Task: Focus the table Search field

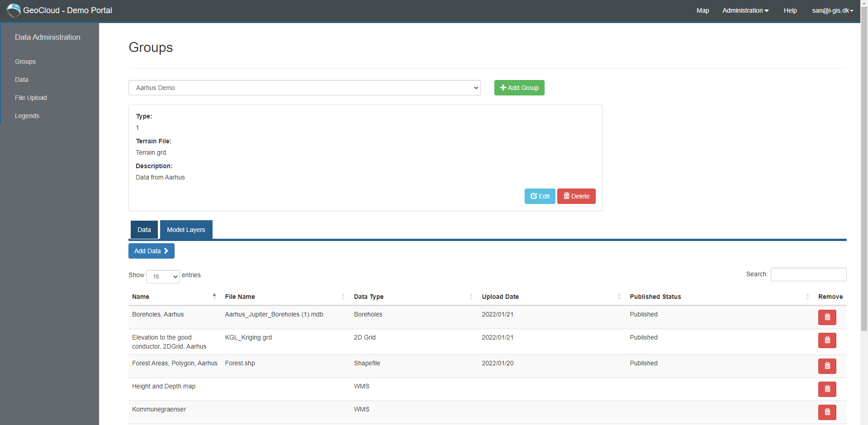Action: pos(808,274)
